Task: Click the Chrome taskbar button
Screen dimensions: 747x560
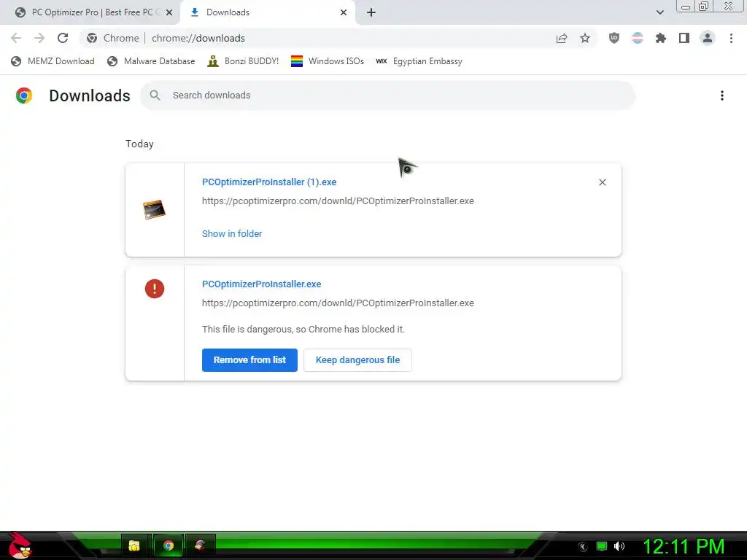Action: point(169,545)
